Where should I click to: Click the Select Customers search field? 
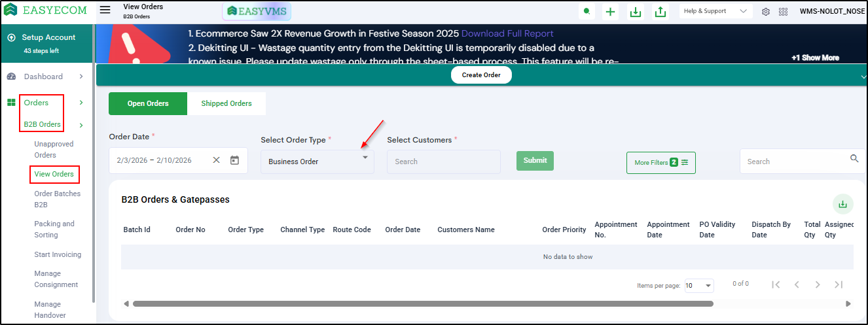[x=443, y=162]
